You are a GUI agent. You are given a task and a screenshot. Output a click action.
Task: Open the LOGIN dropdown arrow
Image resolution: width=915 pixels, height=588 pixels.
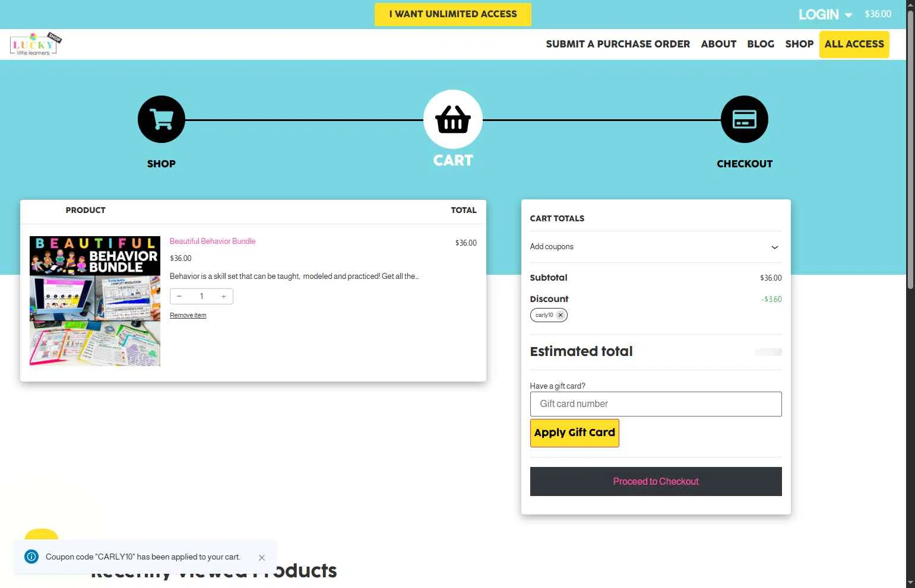(848, 15)
